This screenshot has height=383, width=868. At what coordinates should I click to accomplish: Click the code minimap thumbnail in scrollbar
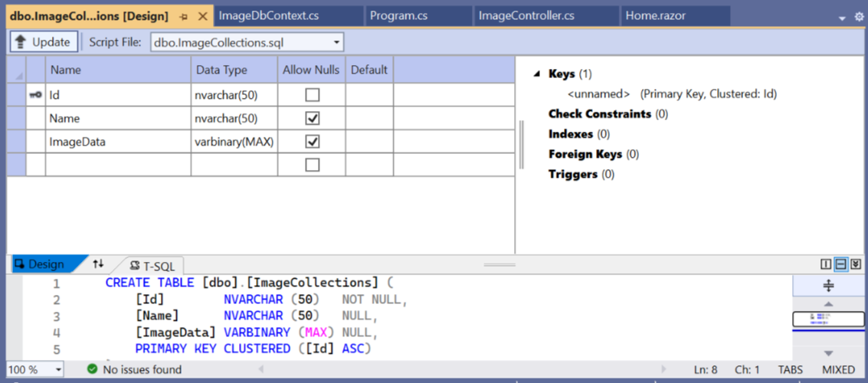point(829,319)
